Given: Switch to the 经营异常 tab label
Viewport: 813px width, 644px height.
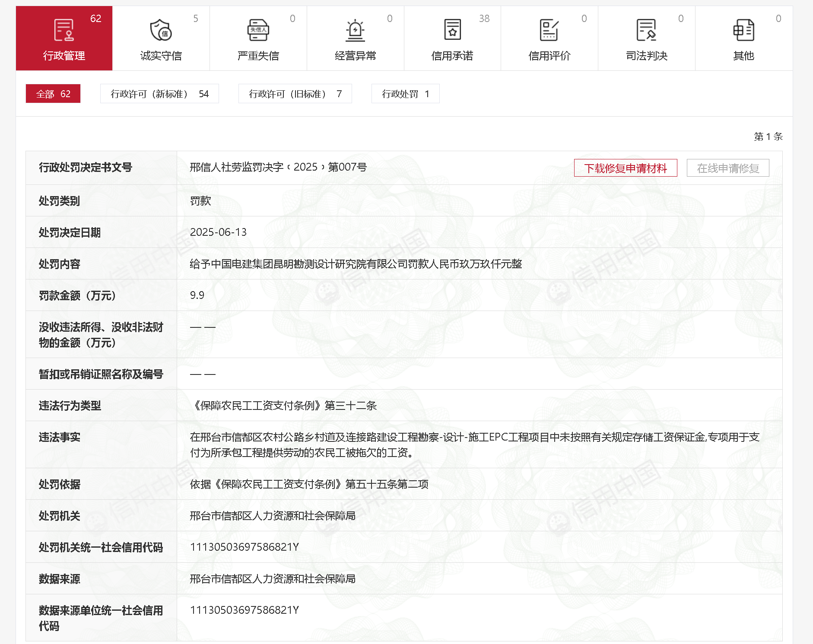Looking at the screenshot, I should pyautogui.click(x=355, y=56).
